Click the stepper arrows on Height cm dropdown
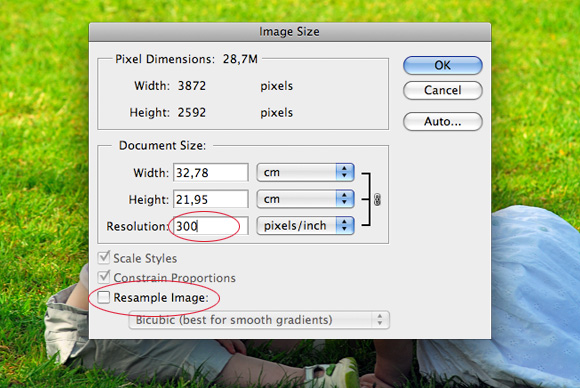 coord(345,199)
